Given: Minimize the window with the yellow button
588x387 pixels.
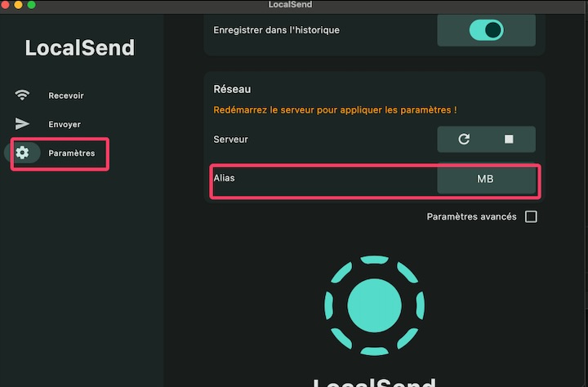Looking at the screenshot, I should [x=19, y=5].
